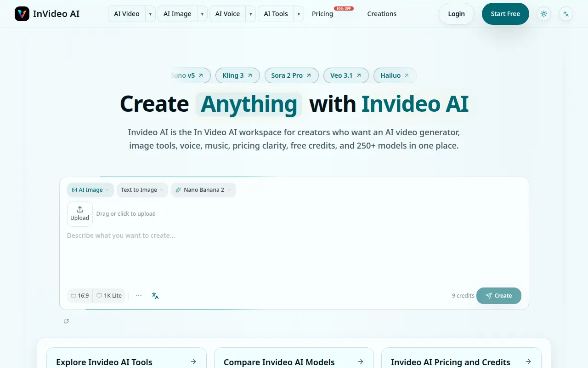Expand the AI Voice dropdown arrow

tap(250, 14)
